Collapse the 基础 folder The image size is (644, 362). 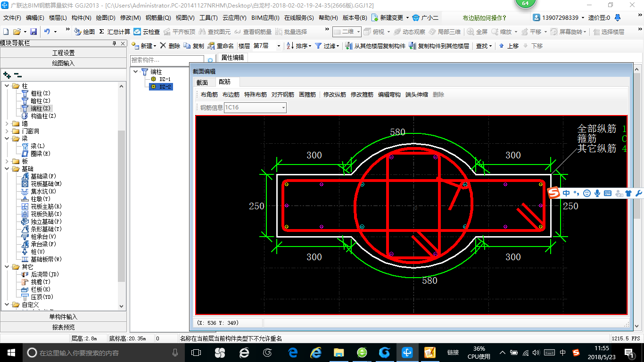coord(7,169)
